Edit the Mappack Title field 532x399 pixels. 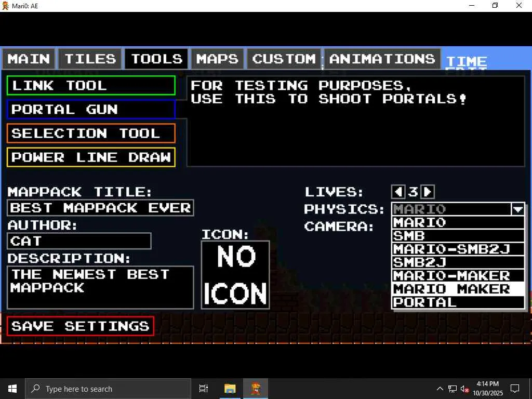[x=100, y=208]
